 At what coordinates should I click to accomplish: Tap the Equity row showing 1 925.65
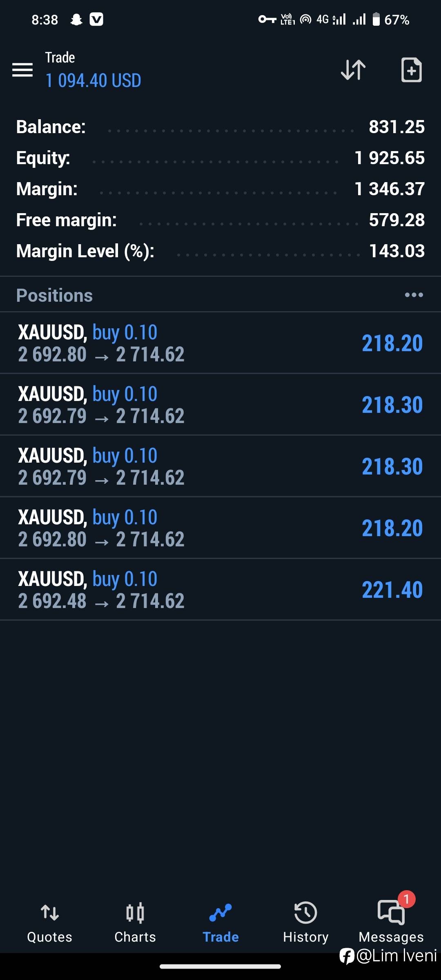point(220,158)
